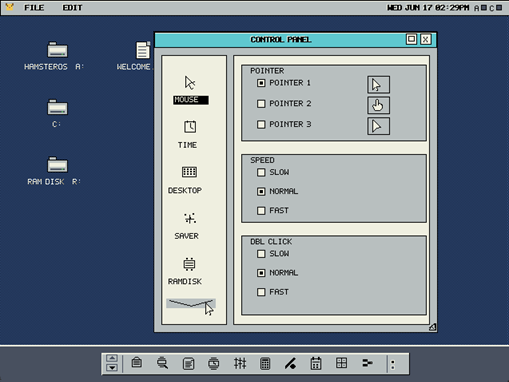Set mouse speed to Fast
The image size is (509, 382).
(x=261, y=211)
